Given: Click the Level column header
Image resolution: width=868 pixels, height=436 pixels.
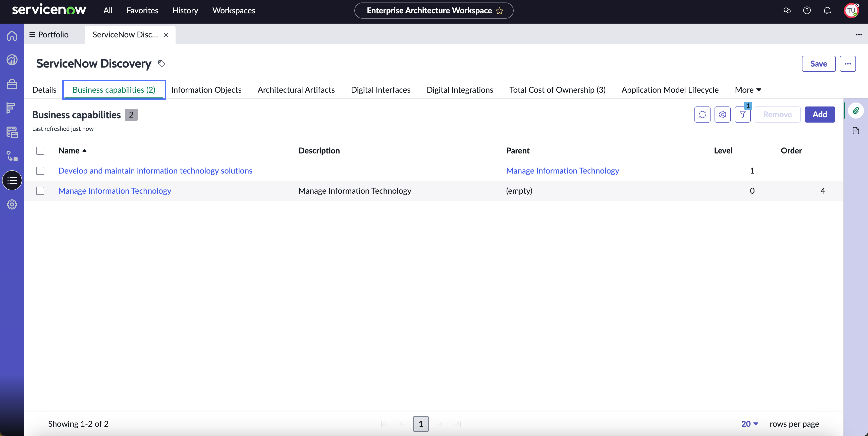Looking at the screenshot, I should pos(723,151).
